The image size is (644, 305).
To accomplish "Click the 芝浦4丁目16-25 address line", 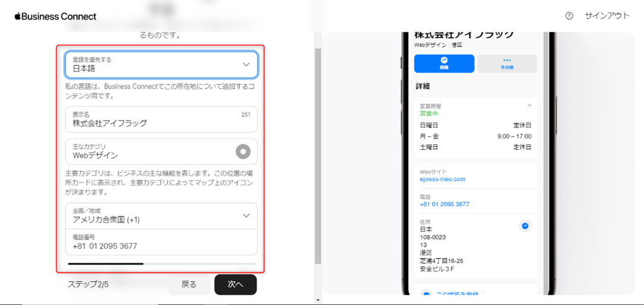I will pos(441,261).
